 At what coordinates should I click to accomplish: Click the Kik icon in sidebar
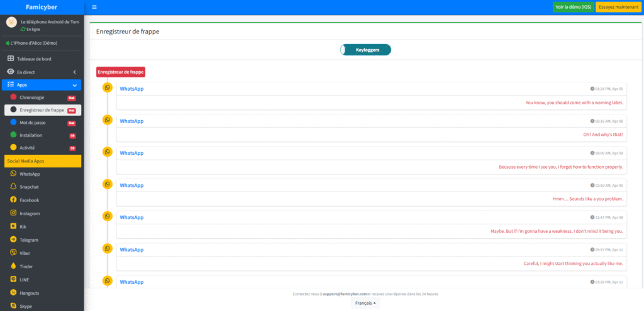coord(14,226)
